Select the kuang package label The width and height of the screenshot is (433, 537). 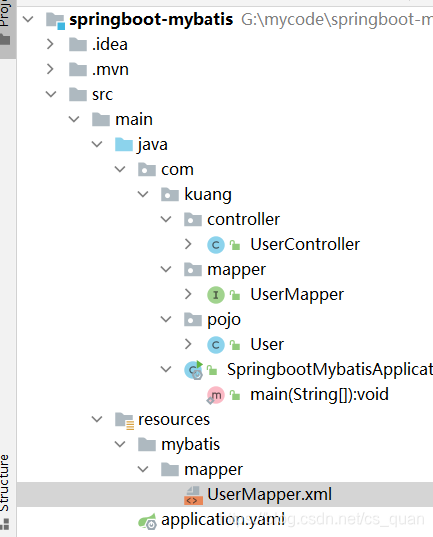(x=208, y=195)
